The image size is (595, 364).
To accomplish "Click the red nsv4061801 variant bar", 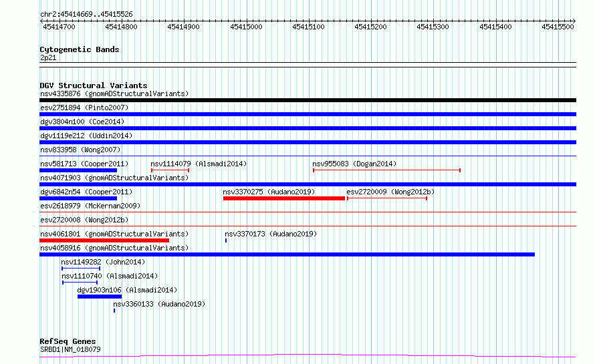I will click(104, 240).
